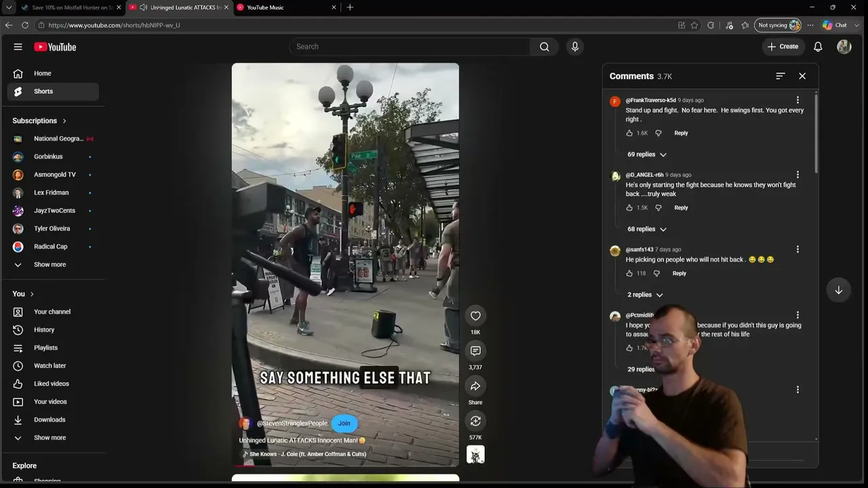
Task: Expand the You section header
Action: [x=23, y=293]
